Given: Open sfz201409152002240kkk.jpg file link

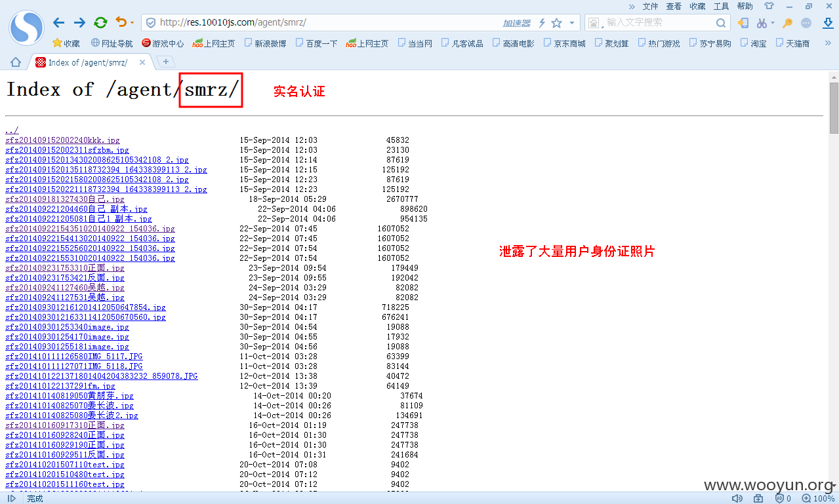Looking at the screenshot, I should tap(62, 140).
